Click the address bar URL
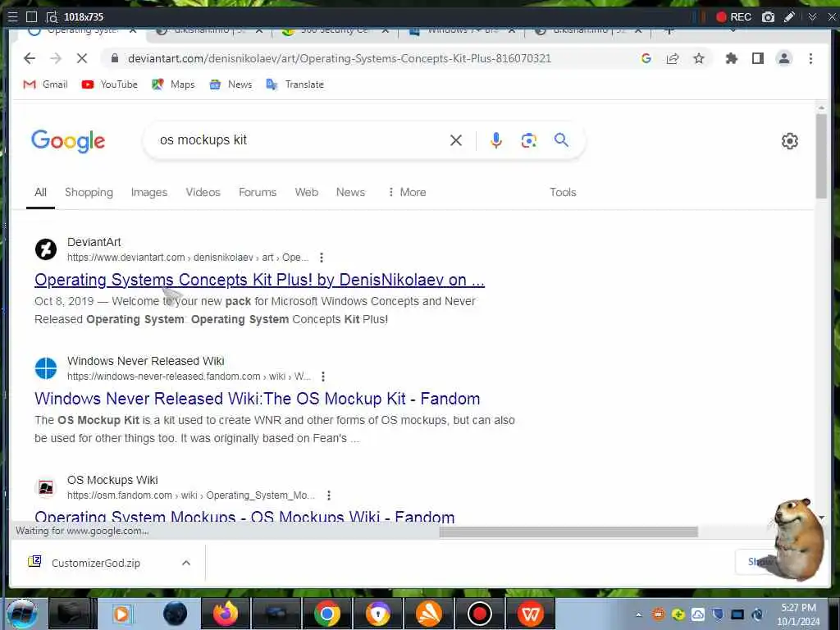 point(339,58)
